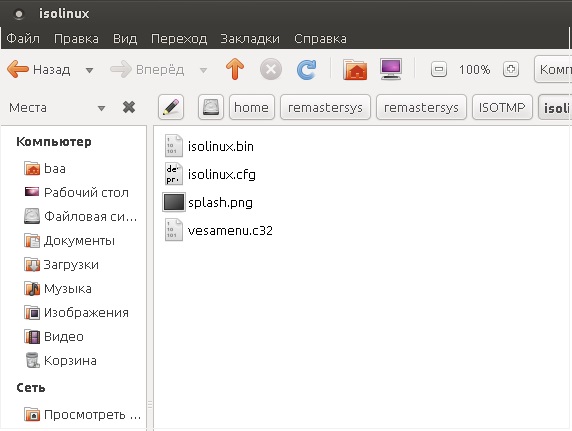Open the Закладки menu
Screen dimensions: 572x431
(250, 38)
